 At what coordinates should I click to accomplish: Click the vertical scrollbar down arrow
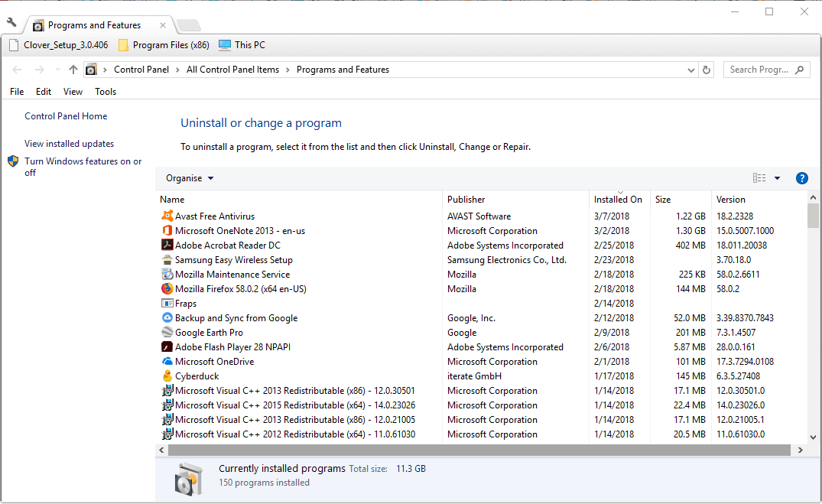813,437
